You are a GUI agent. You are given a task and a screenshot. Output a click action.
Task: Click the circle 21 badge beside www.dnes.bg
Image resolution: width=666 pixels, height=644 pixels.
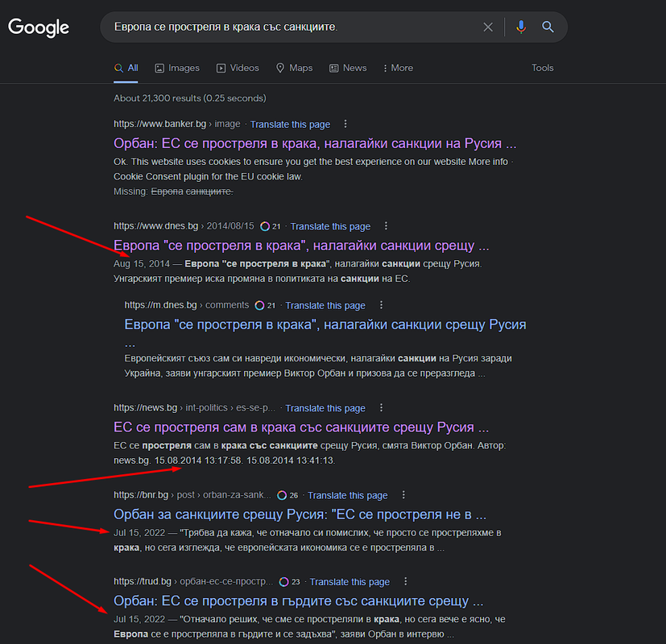click(271, 226)
